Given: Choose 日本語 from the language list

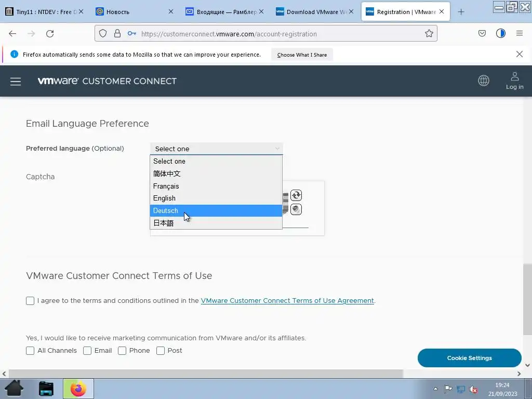Looking at the screenshot, I should 216,223.
